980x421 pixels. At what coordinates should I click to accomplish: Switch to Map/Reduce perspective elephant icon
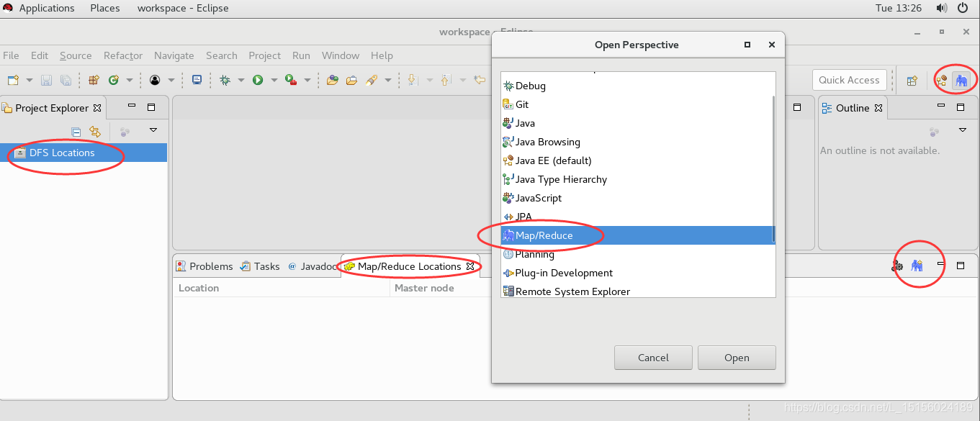tap(961, 81)
